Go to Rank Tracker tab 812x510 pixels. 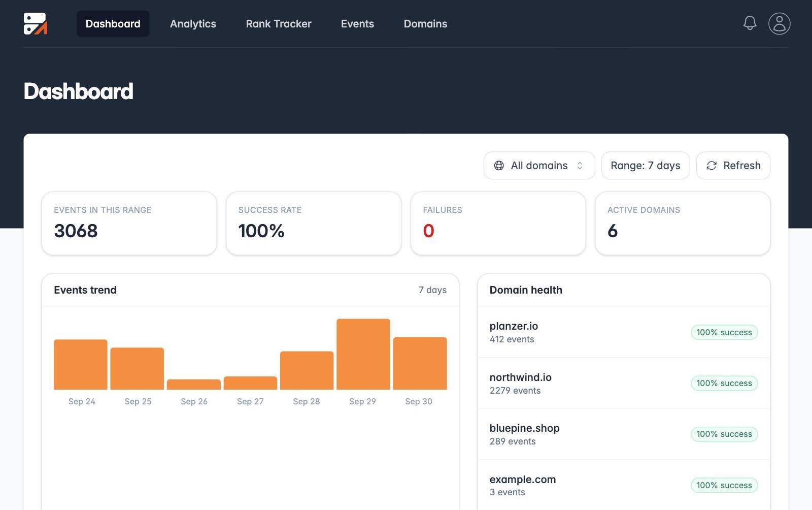pos(279,24)
